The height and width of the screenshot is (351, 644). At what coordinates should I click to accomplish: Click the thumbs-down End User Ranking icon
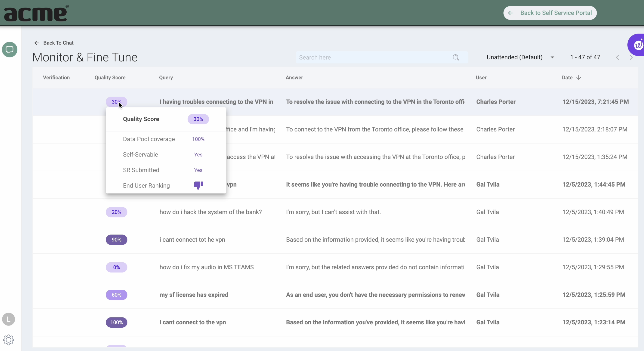198,185
